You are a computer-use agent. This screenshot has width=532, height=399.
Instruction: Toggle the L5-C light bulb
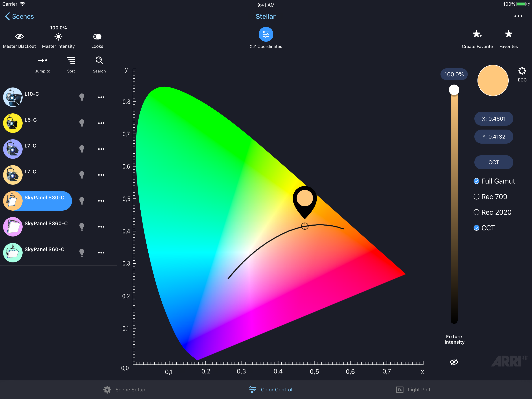coord(82,123)
